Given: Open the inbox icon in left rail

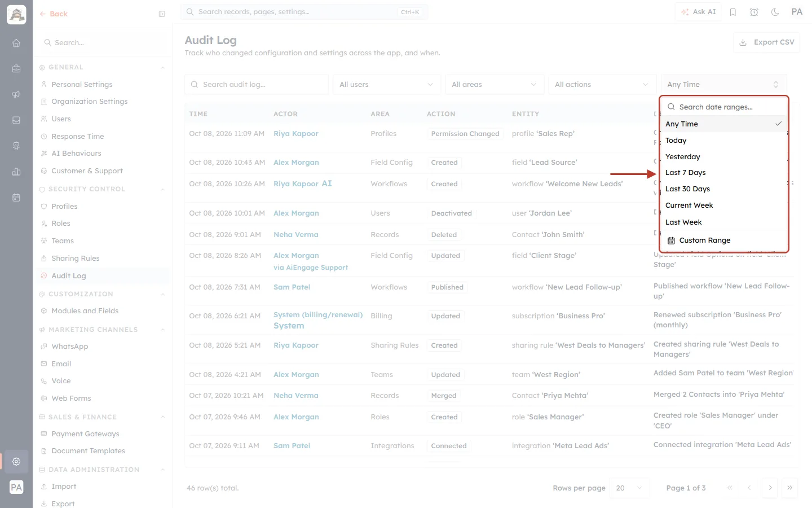Looking at the screenshot, I should 16,120.
